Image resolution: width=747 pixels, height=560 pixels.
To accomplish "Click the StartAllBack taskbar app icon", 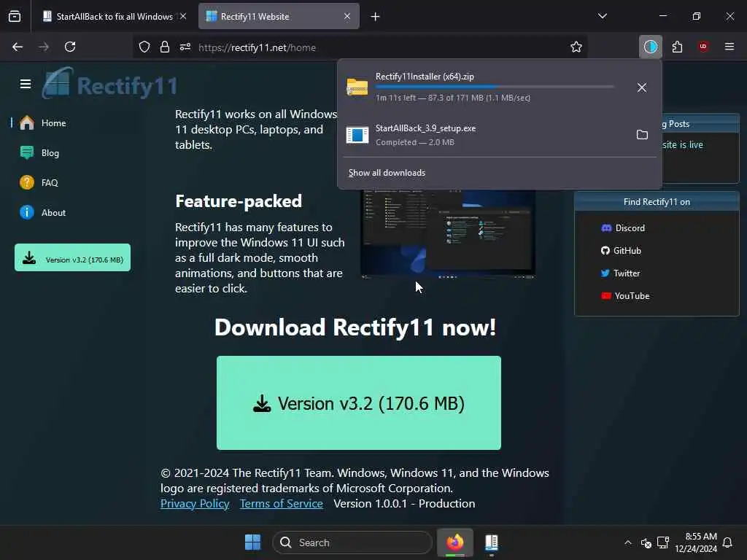I will coord(491,542).
